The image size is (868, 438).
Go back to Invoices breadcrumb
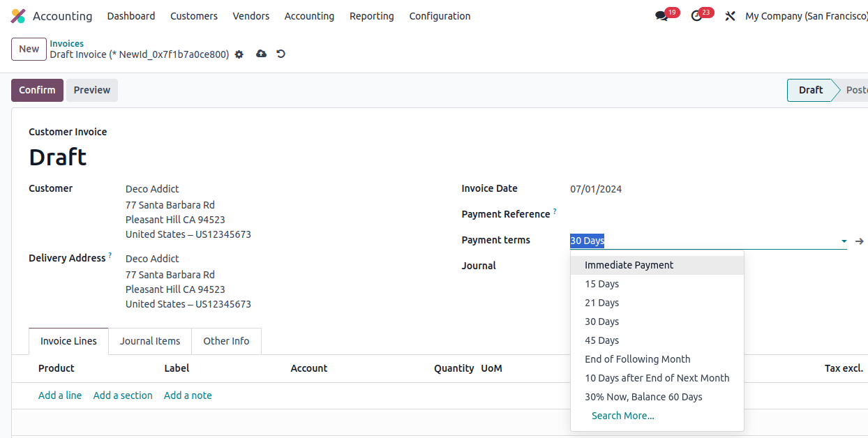pos(67,43)
